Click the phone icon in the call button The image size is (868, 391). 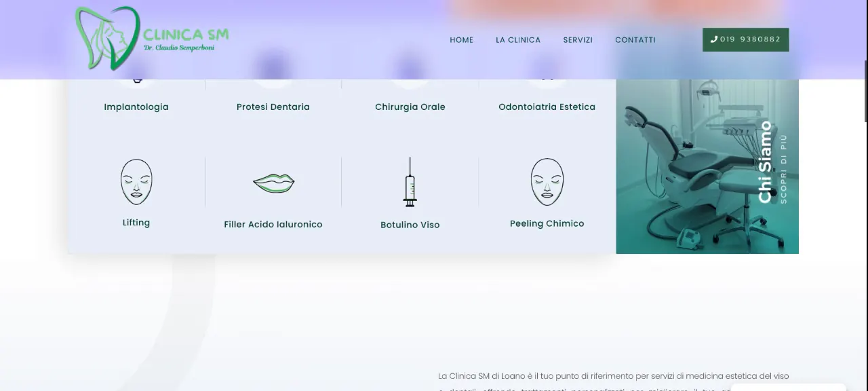coord(714,39)
